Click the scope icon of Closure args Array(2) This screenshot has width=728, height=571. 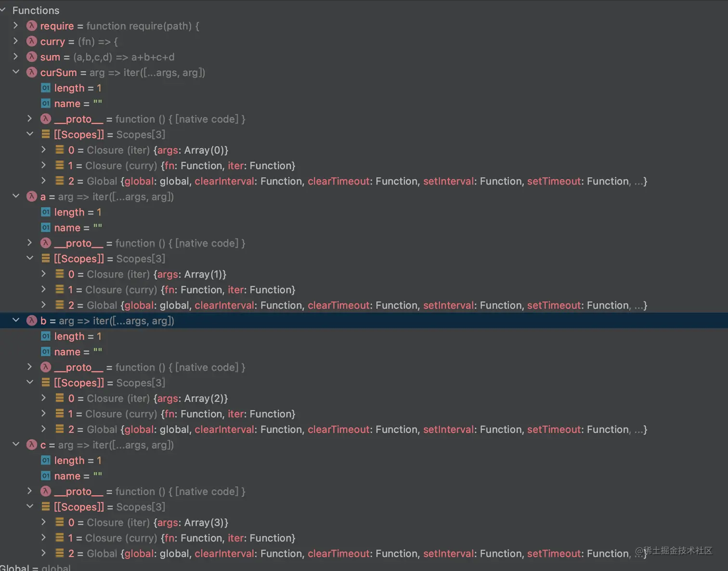tap(60, 398)
